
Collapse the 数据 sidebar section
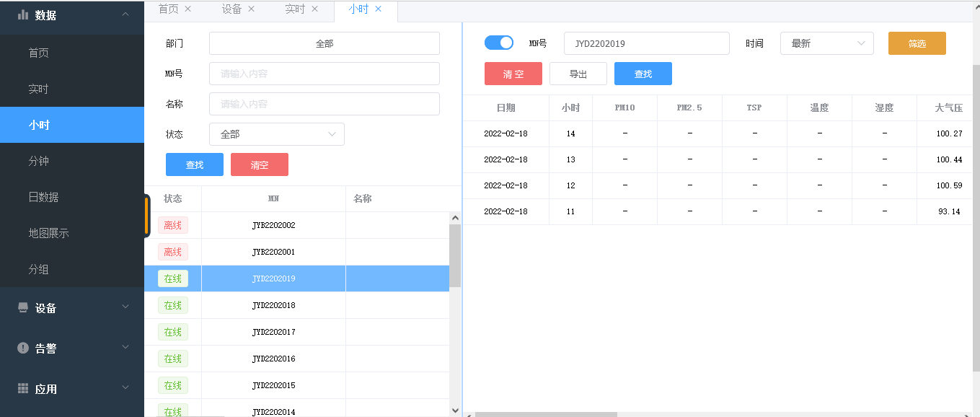[x=125, y=14]
